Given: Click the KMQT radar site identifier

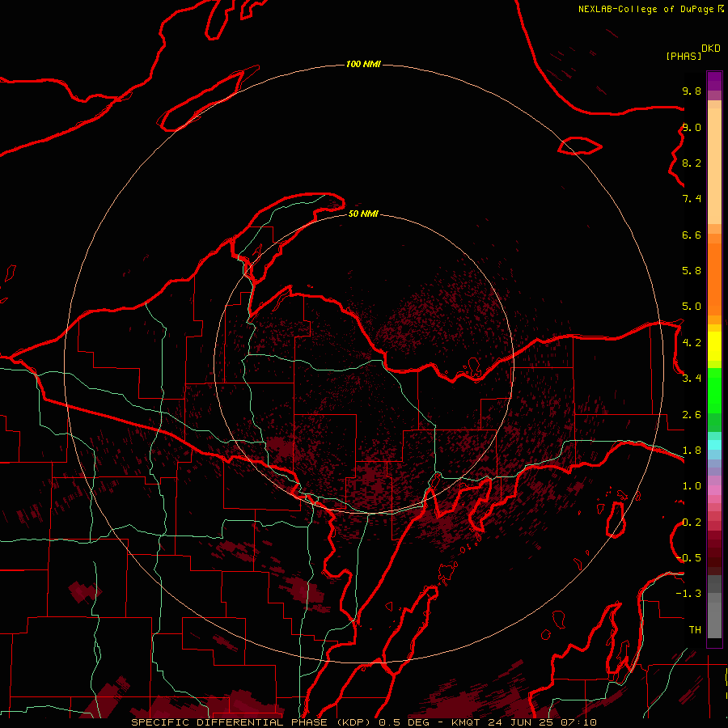Looking at the screenshot, I should pyautogui.click(x=466, y=722).
